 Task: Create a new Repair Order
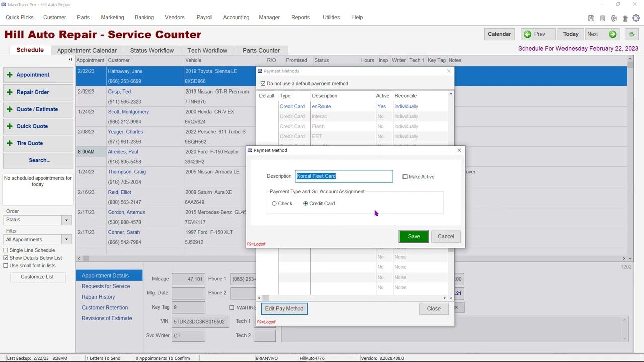38,92
